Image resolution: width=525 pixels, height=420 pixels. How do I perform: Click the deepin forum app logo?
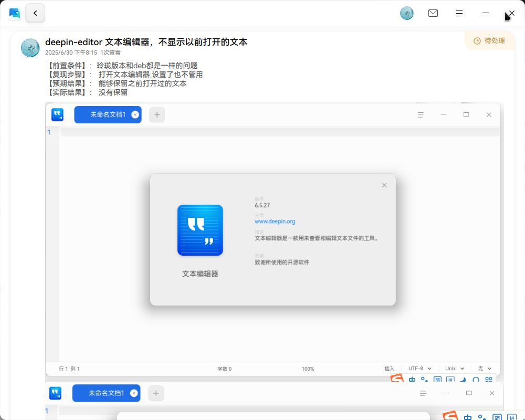15,14
